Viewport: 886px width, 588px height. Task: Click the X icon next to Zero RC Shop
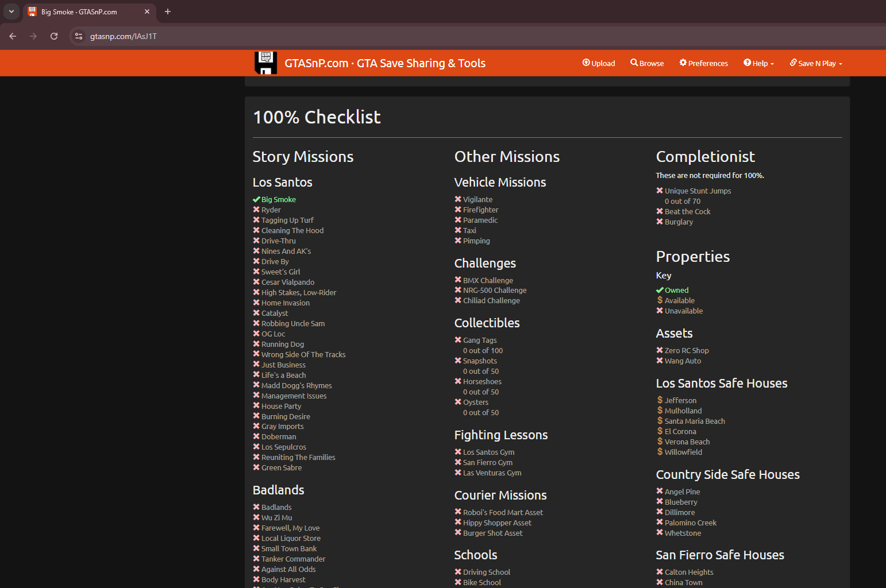660,350
